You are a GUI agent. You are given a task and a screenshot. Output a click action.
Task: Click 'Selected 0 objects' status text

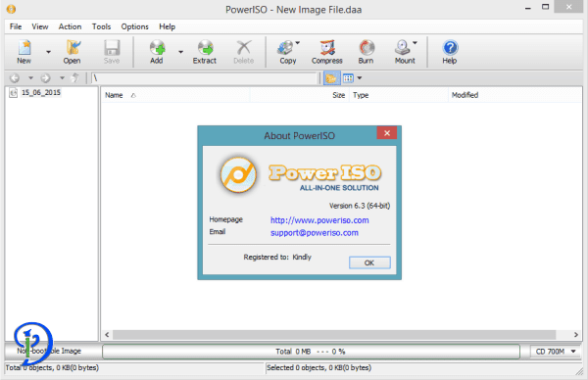pyautogui.click(x=318, y=367)
